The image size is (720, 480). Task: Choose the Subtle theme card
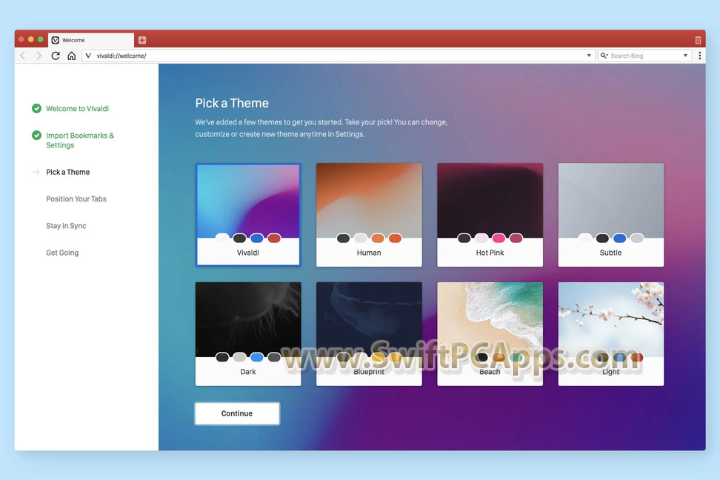click(611, 215)
